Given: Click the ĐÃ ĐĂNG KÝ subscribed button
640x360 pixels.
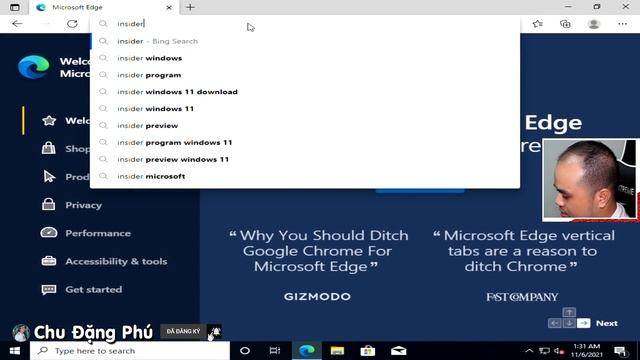Looking at the screenshot, I should (x=183, y=331).
